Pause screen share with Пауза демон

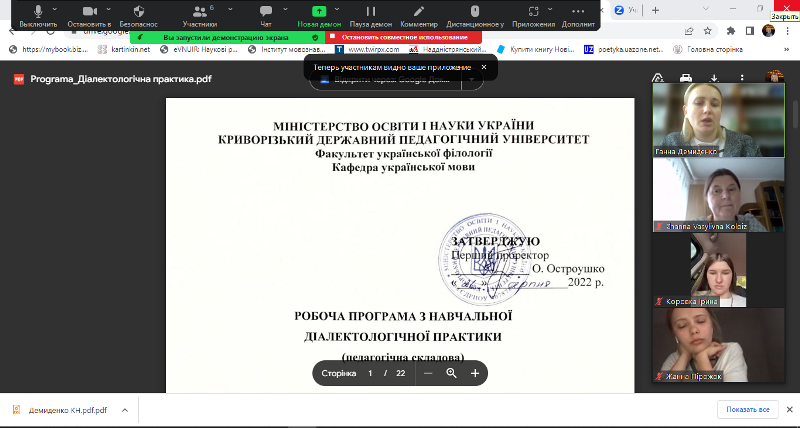pos(370,14)
